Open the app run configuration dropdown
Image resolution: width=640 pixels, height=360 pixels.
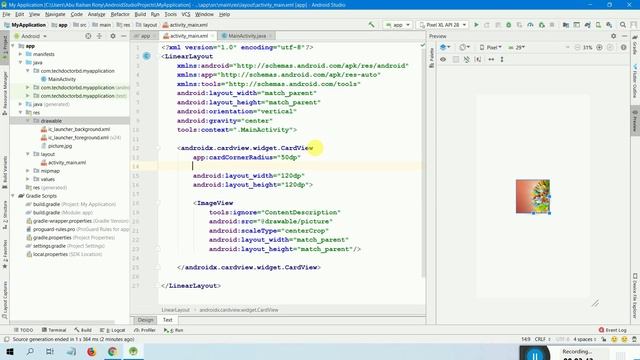point(398,25)
